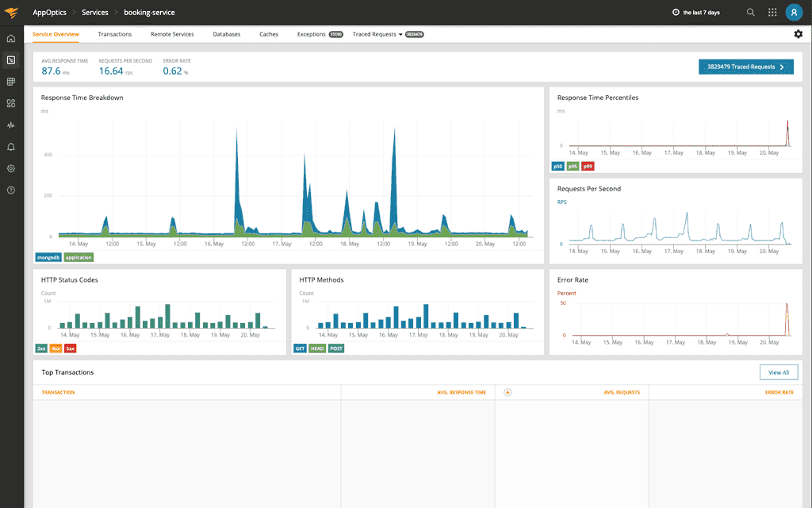The image size is (812, 508).
Task: Open the Alerts notification bell in the sidebar
Action: pyautogui.click(x=10, y=146)
